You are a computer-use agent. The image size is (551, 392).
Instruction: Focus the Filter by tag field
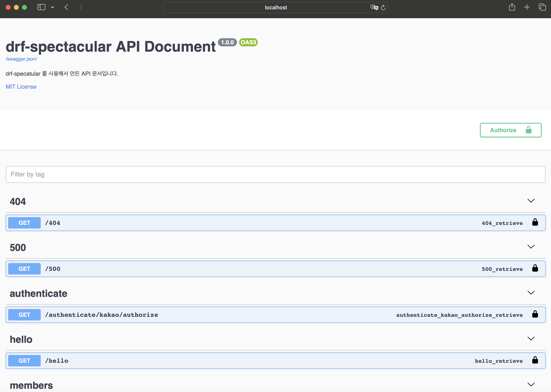275,174
